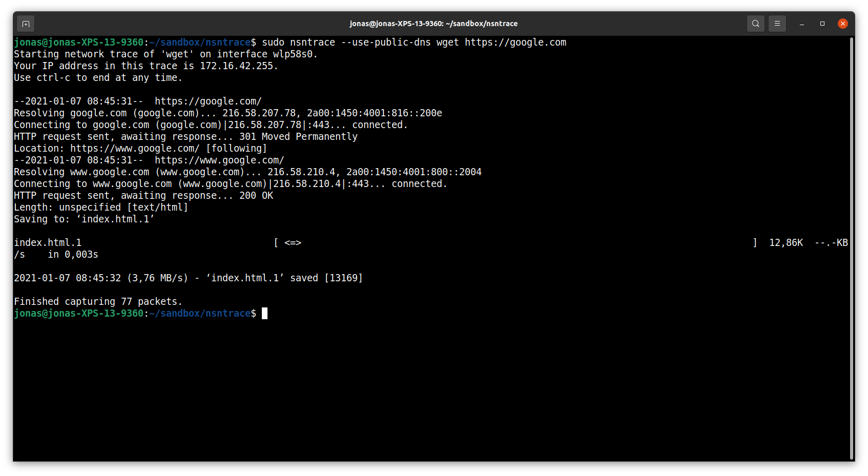
Task: Open a new terminal tab
Action: pos(26,24)
